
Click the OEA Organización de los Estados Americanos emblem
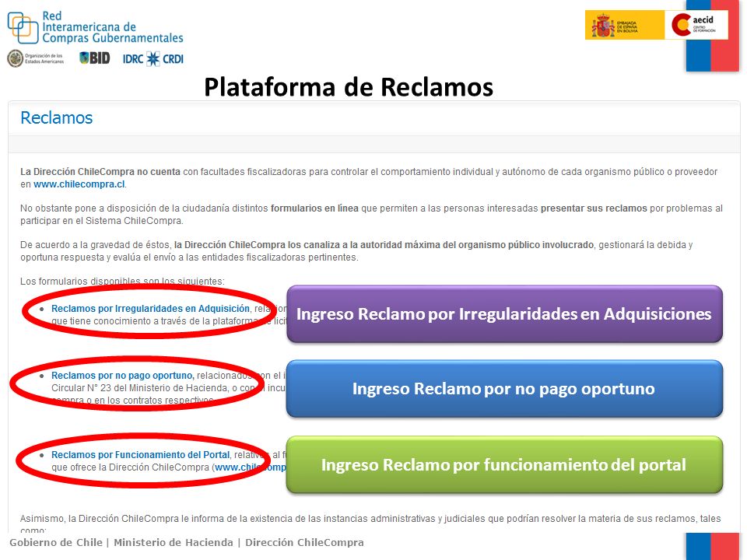[x=36, y=58]
